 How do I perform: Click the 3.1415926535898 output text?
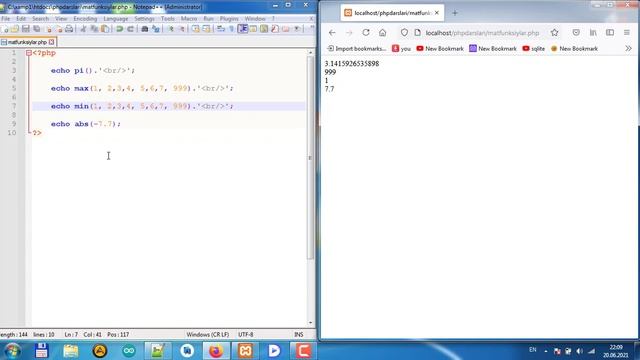tap(352, 64)
